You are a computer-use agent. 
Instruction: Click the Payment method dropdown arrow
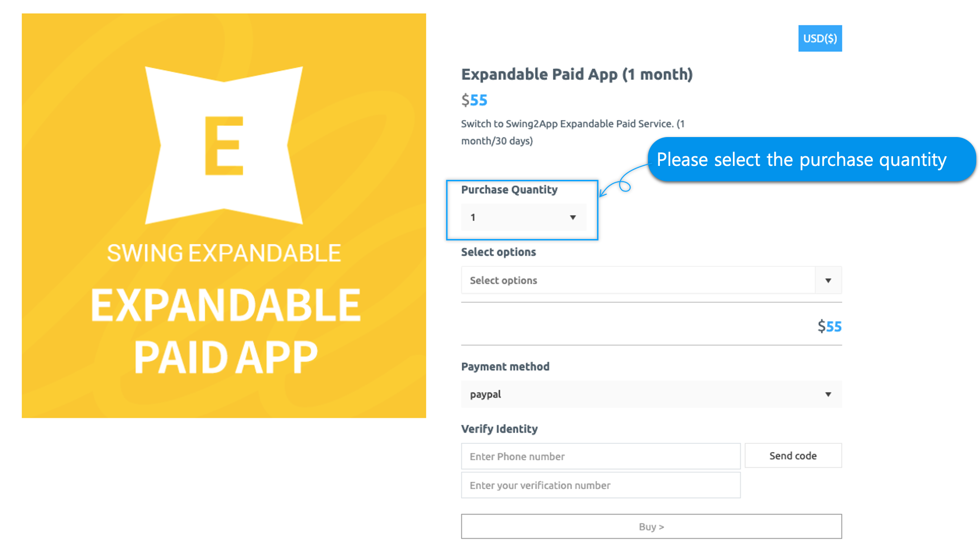coord(828,394)
